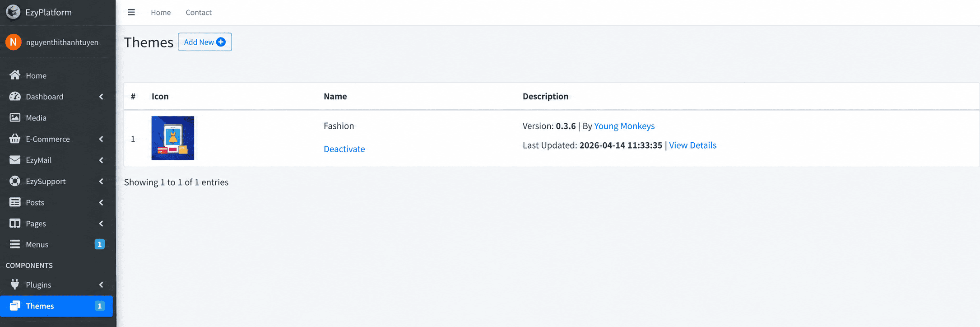
Task: Open Contact in the top navigation
Action: 199,12
